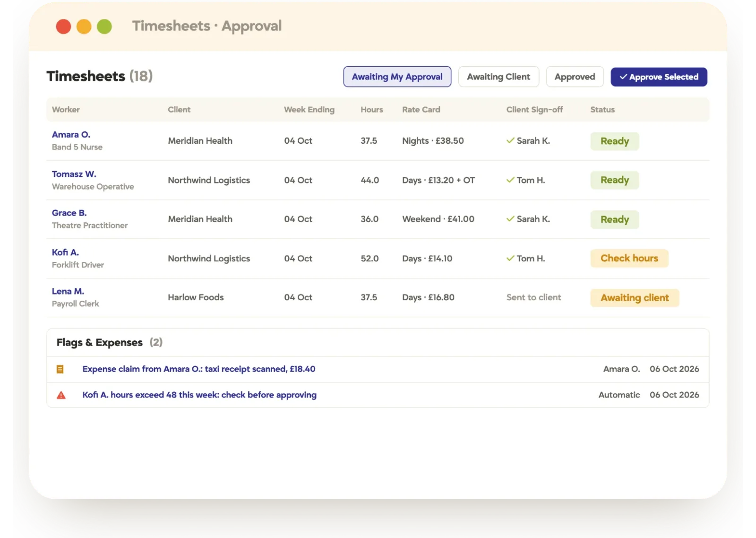The image size is (756, 538).
Task: Click the Client Sign-off column header
Action: [534, 110]
